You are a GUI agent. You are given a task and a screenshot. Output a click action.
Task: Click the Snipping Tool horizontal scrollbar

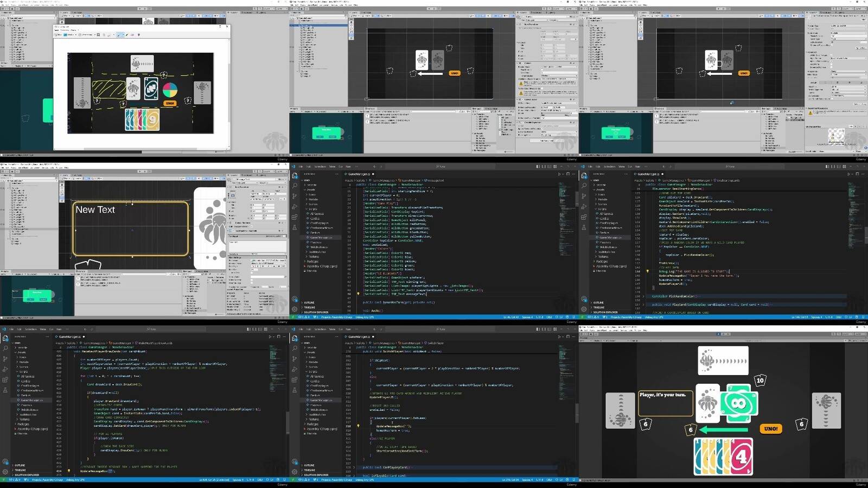coord(140,148)
